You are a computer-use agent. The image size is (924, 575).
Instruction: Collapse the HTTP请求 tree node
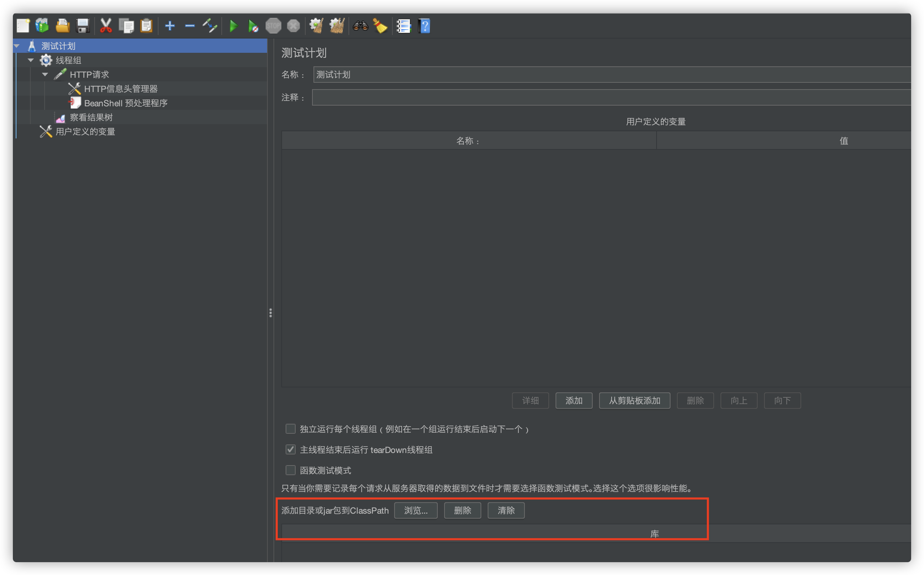click(x=45, y=75)
